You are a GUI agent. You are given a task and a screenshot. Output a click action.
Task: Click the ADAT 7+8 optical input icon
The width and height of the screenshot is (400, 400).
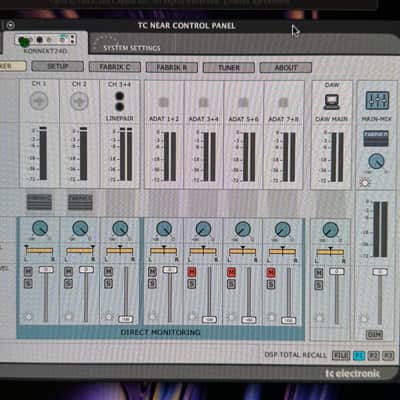point(283,102)
